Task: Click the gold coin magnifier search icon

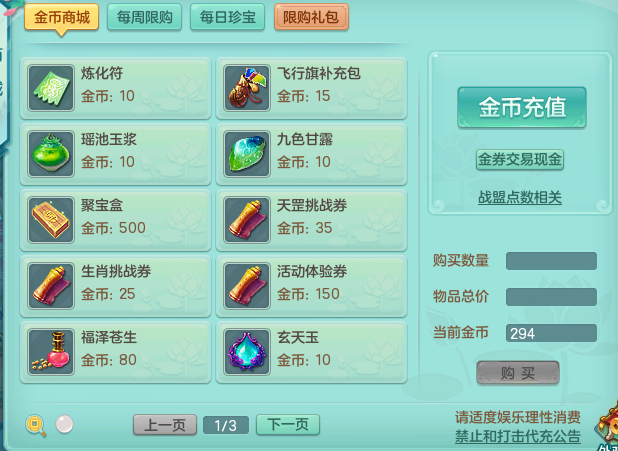Action: pos(35,425)
